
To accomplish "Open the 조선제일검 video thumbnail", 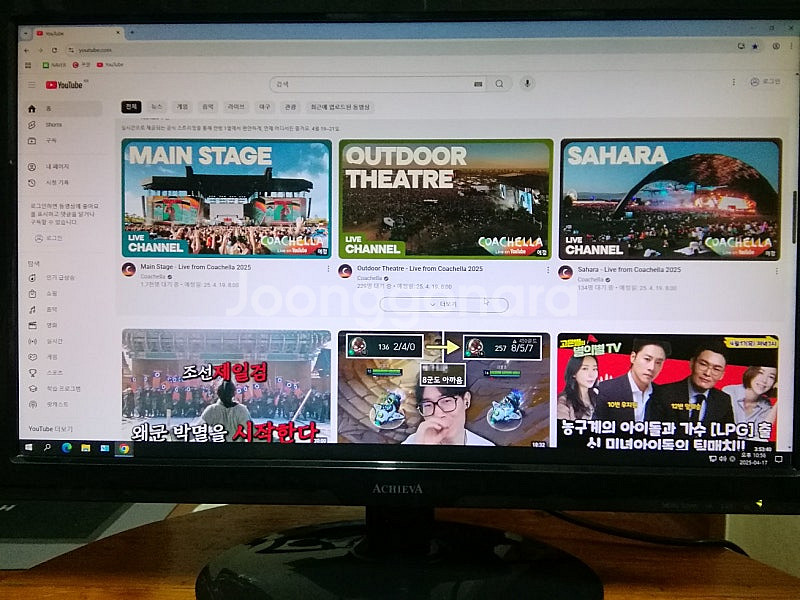I will 227,386.
